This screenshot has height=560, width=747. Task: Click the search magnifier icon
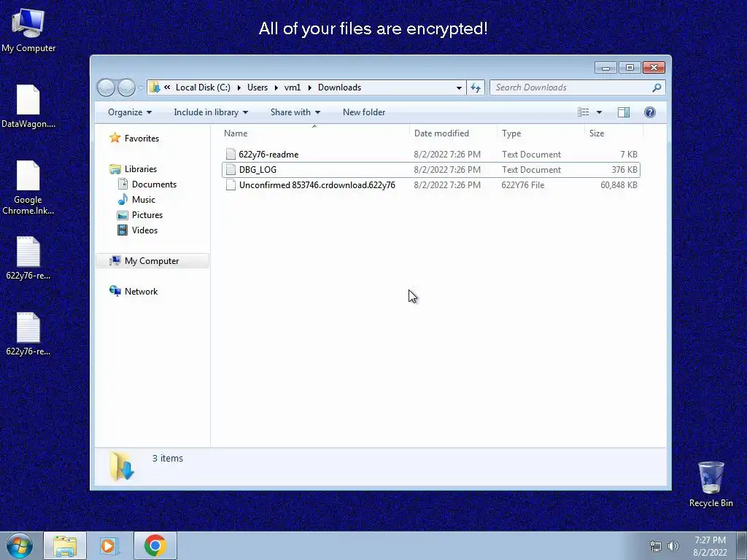(657, 87)
